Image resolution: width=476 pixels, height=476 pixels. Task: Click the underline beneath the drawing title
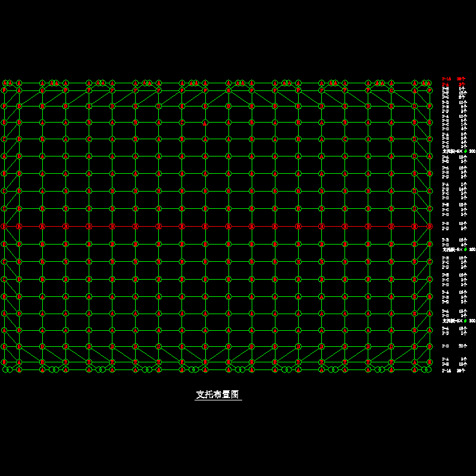click(218, 400)
